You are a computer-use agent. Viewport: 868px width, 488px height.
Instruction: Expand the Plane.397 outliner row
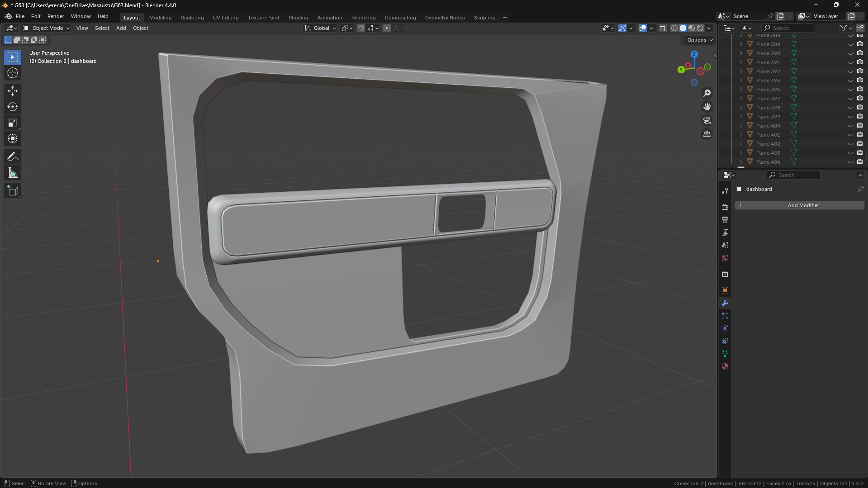pos(741,99)
